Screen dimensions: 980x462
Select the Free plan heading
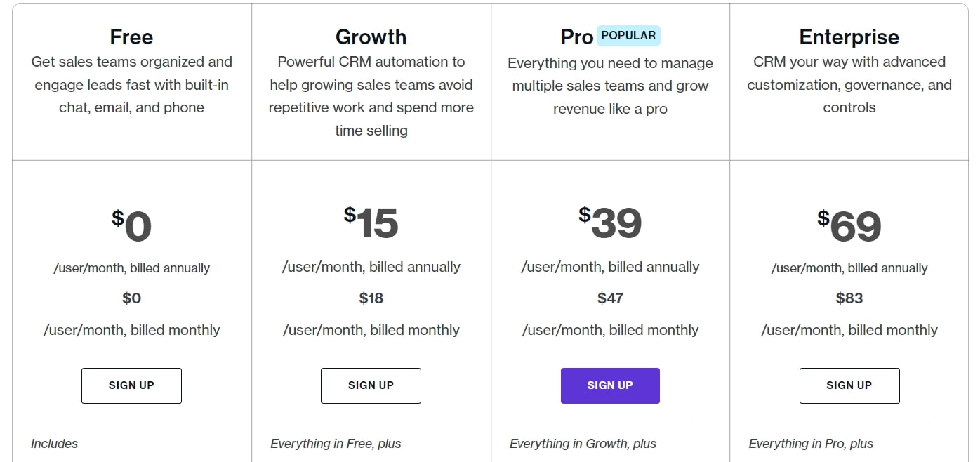[131, 37]
